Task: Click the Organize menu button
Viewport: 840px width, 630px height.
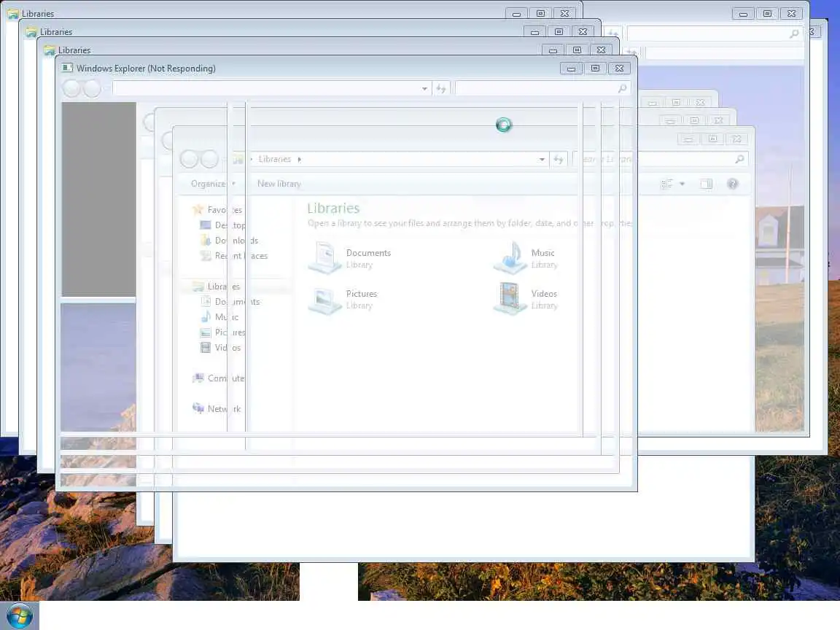Action: pyautogui.click(x=213, y=184)
